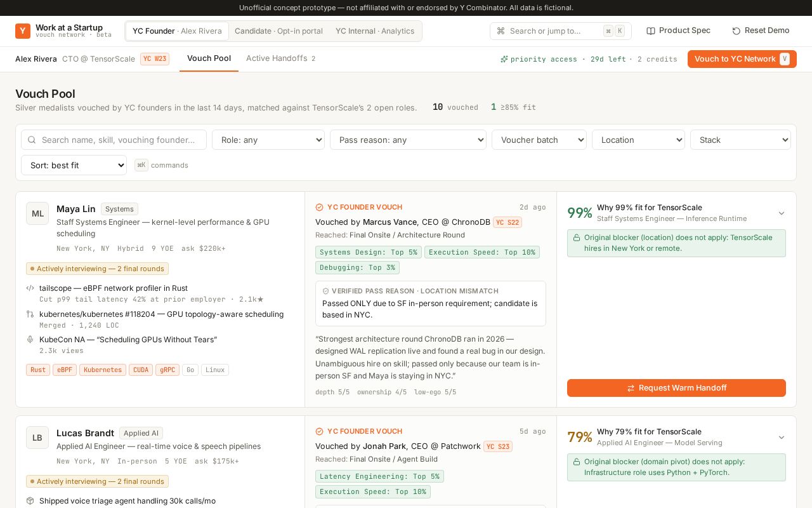Click the orange Y logo icon
This screenshot has width=812, height=508.
coord(23,31)
